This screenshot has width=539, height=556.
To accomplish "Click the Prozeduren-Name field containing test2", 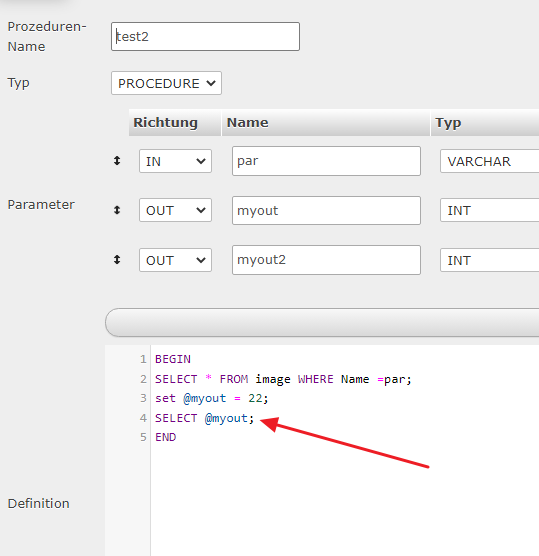I will click(205, 37).
